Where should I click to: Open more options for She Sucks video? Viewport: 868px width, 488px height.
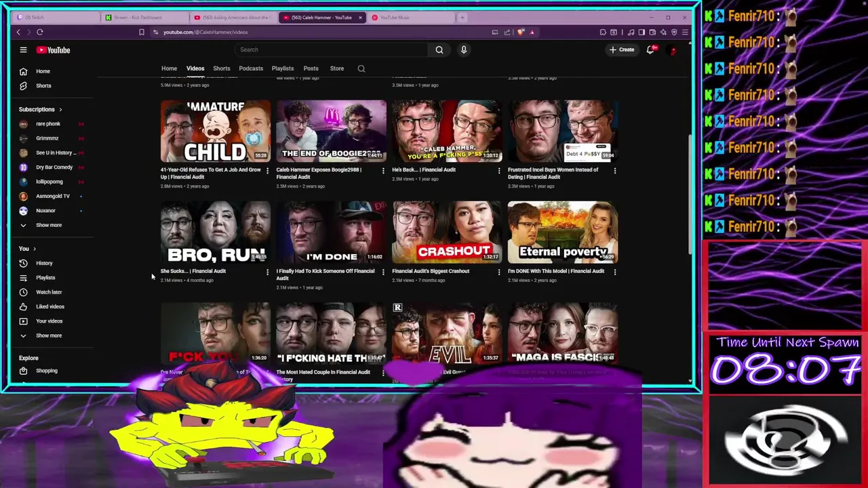point(267,272)
